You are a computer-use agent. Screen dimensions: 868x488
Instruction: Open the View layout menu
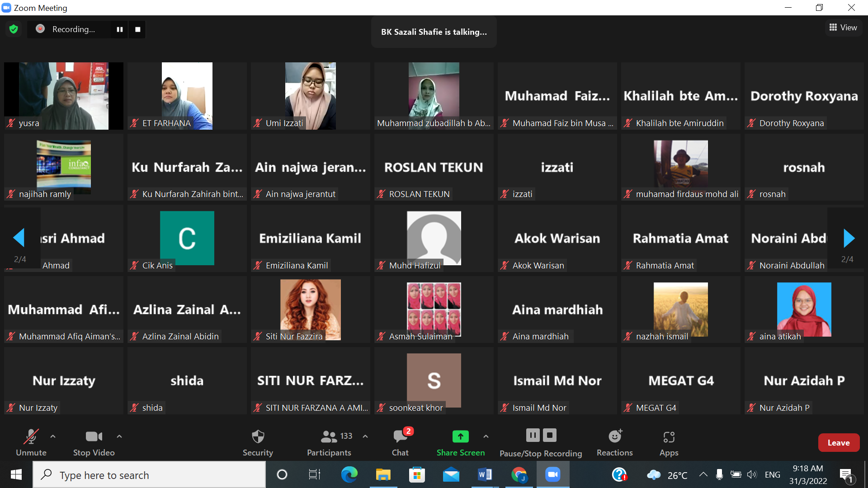(x=843, y=28)
